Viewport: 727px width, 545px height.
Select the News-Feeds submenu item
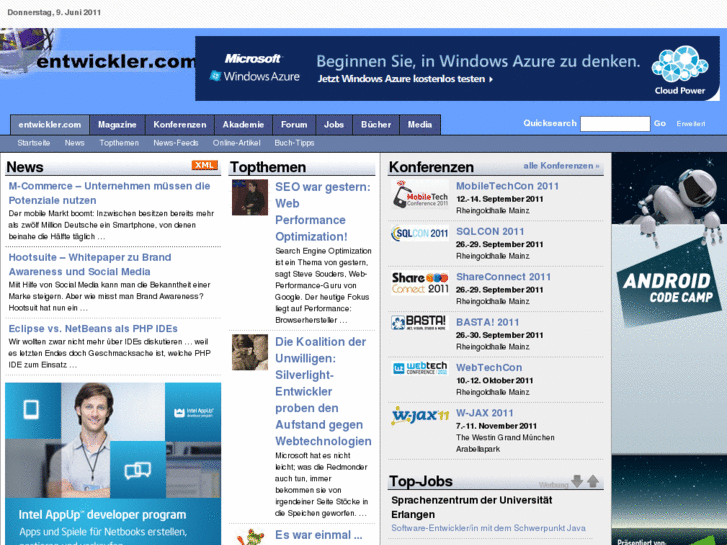pos(176,143)
